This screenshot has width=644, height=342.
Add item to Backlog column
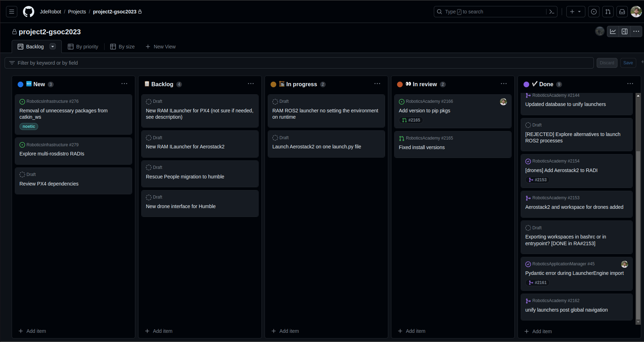[x=159, y=331]
